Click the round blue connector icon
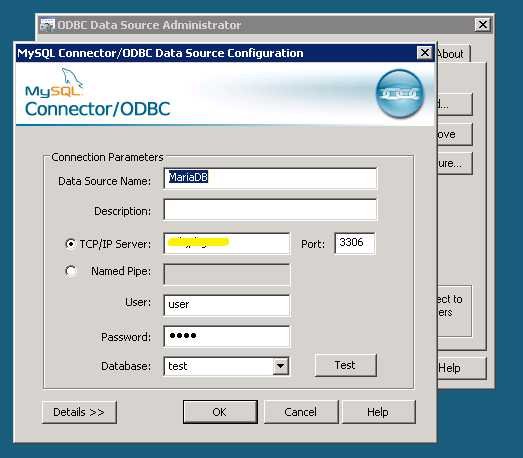The width and height of the screenshot is (523, 458). tap(400, 94)
